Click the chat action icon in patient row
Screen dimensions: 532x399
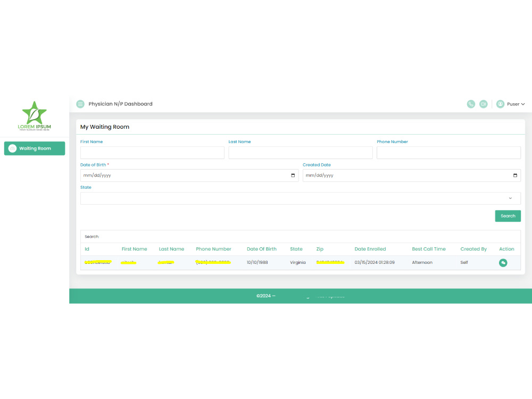(503, 263)
